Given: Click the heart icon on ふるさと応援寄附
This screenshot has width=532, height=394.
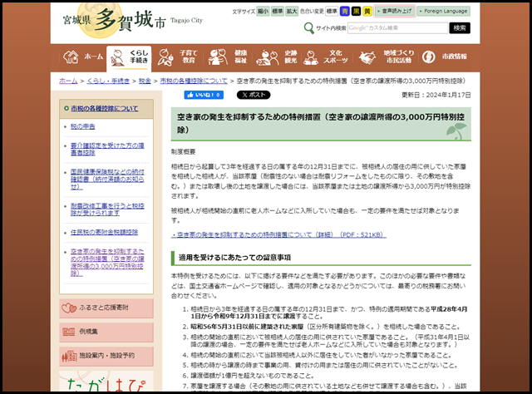Looking at the screenshot, I should point(69,308).
